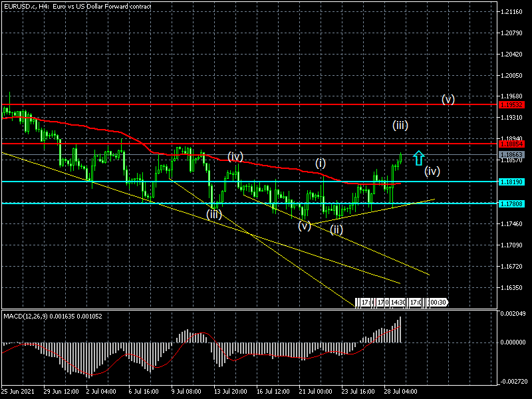The width and height of the screenshot is (532, 399).
Task: Select the (ii) wave label
Action: (336, 229)
